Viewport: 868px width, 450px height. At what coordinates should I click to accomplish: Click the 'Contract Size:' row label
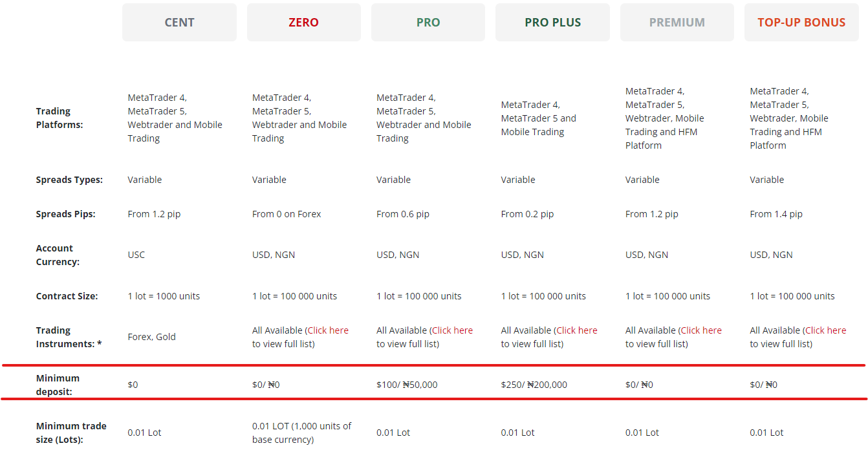[x=67, y=296]
